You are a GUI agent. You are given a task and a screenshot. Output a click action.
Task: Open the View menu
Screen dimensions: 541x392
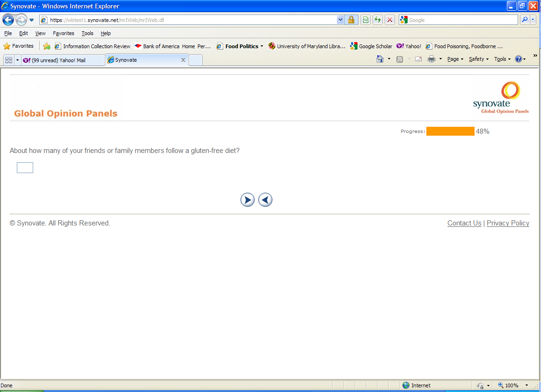coord(40,33)
